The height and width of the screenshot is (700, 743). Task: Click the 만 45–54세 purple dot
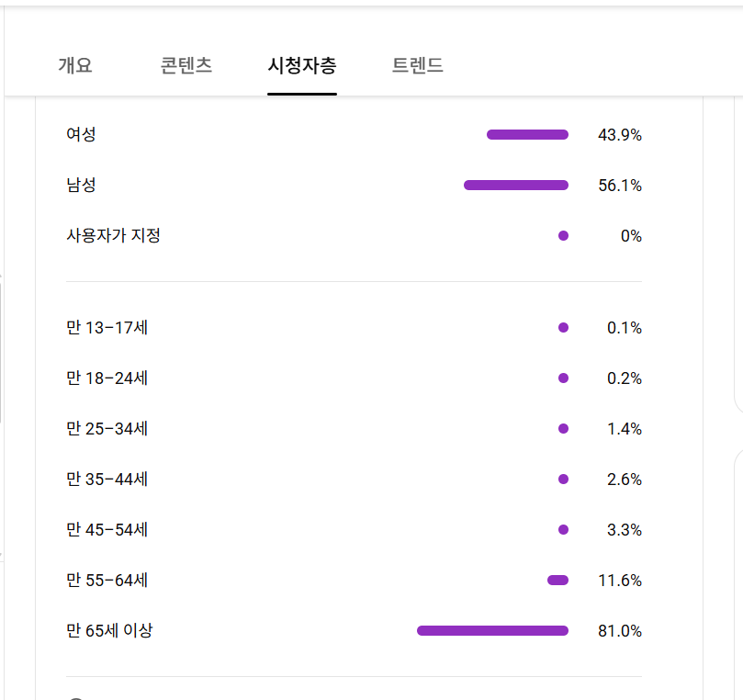click(563, 530)
